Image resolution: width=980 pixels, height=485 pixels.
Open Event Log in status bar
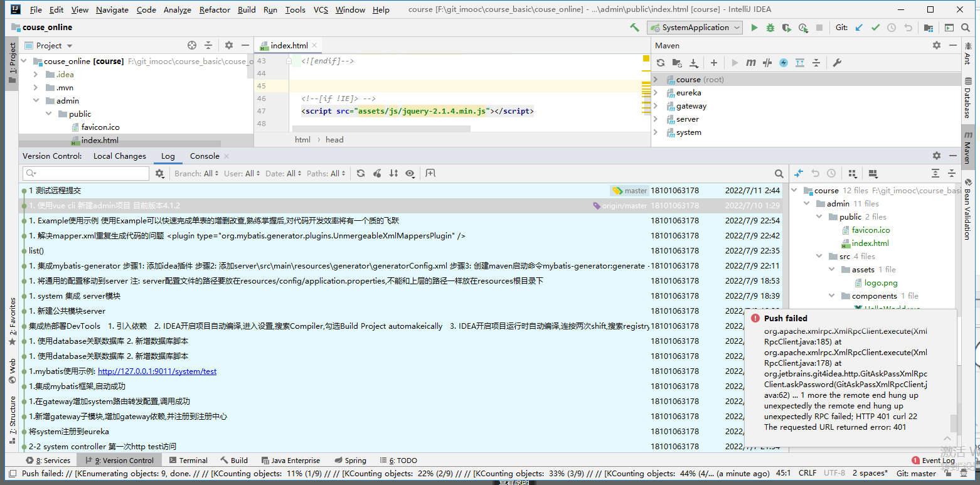tap(933, 461)
